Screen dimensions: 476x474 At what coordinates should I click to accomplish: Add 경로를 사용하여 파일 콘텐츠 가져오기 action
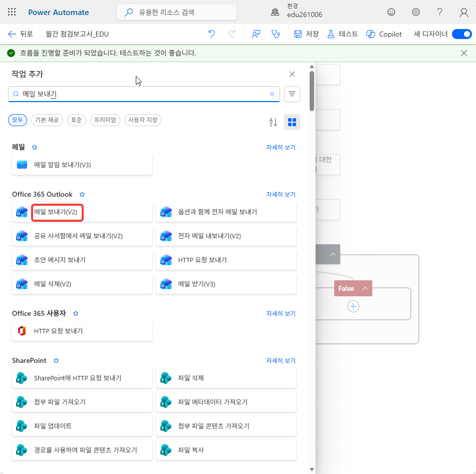coord(82,450)
